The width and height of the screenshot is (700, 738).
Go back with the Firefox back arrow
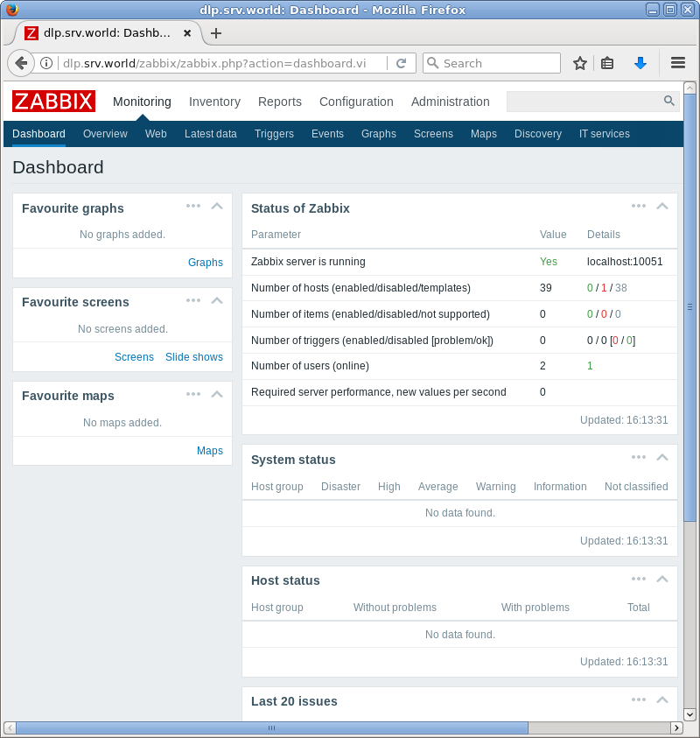click(x=21, y=63)
